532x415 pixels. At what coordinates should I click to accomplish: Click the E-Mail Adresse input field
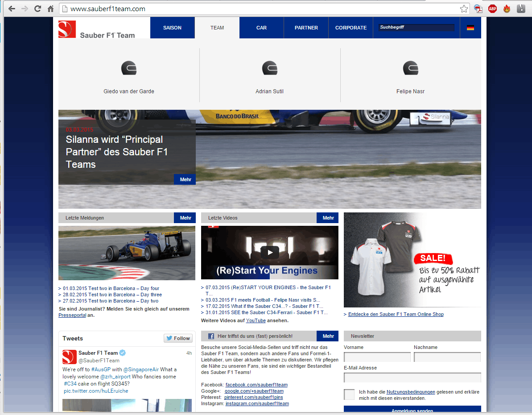412,378
